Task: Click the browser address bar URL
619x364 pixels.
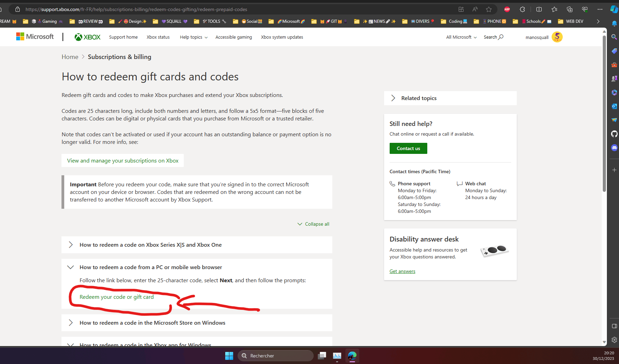Action: pyautogui.click(x=136, y=9)
